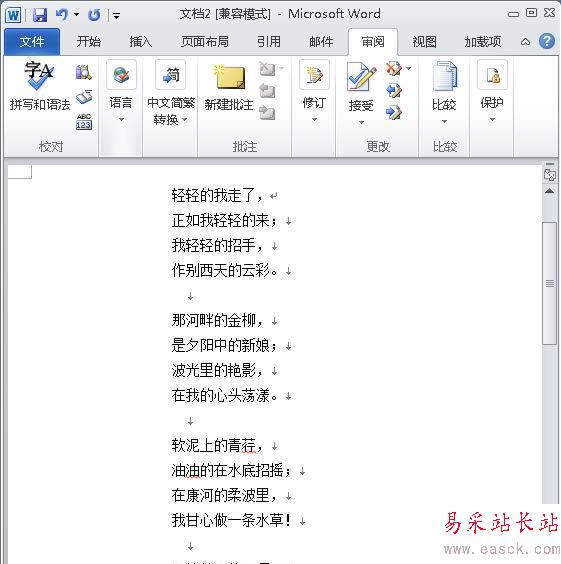Click text line 油油的在水底招摇
Viewport: 561px width, 564px height.
click(x=231, y=470)
